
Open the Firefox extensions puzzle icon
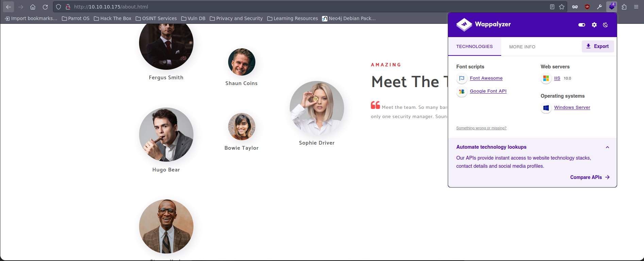click(624, 7)
